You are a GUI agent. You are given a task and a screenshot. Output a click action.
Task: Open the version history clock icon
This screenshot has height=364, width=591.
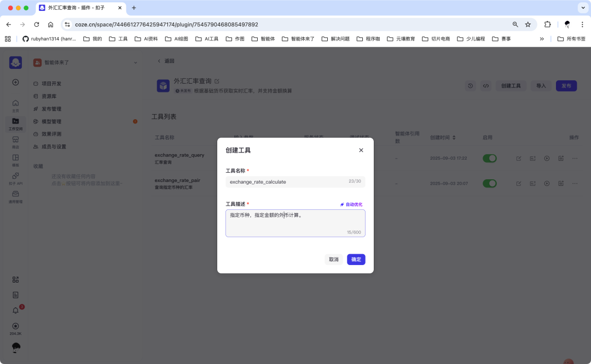[x=470, y=86]
